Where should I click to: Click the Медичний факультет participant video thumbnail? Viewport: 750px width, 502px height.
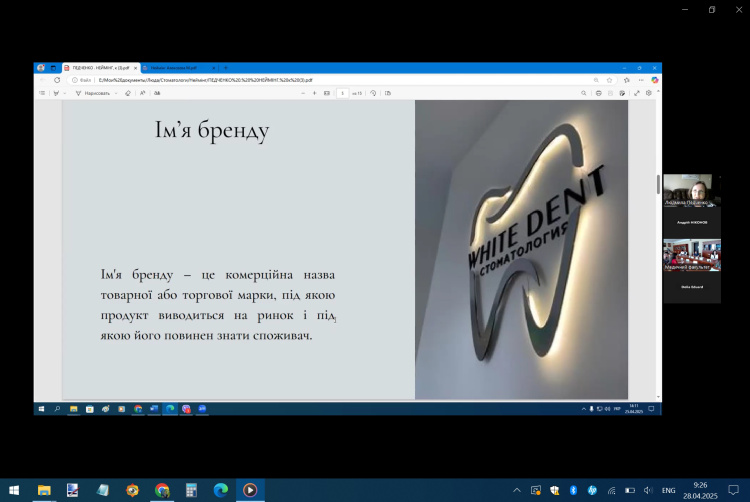click(692, 255)
